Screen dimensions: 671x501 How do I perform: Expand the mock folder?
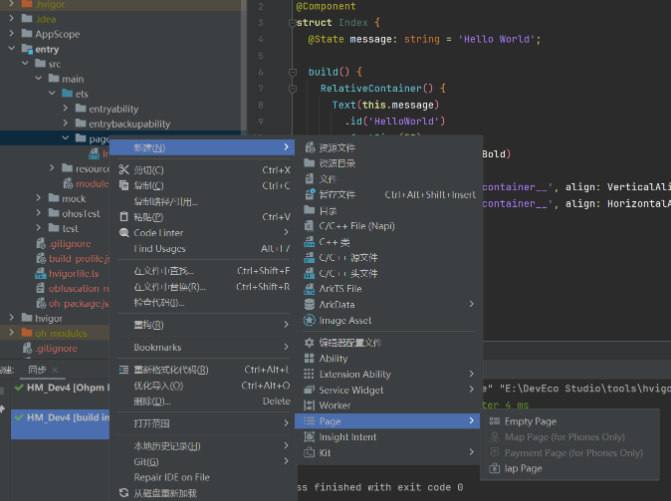pos(39,198)
